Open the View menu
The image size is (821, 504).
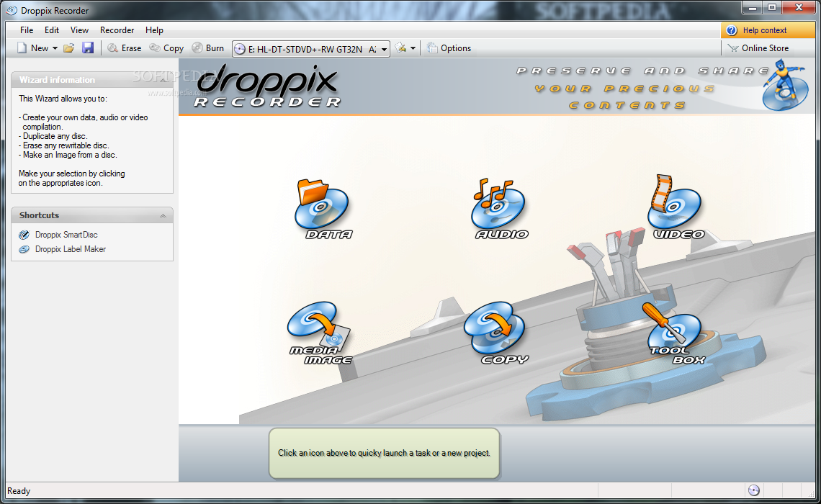pyautogui.click(x=80, y=30)
